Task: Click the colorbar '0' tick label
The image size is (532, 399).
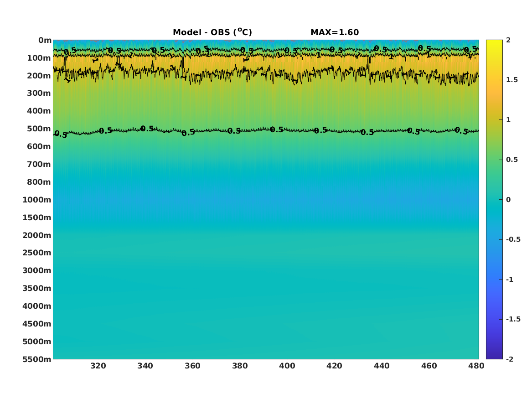Action: point(508,200)
